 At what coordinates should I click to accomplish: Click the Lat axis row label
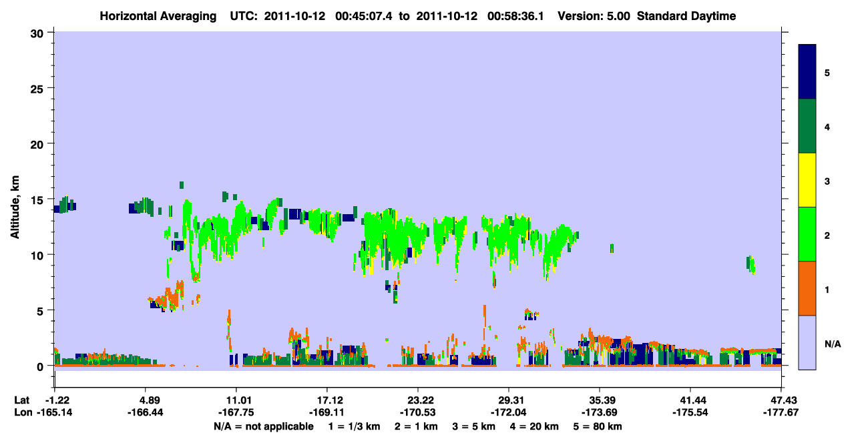tap(22, 400)
